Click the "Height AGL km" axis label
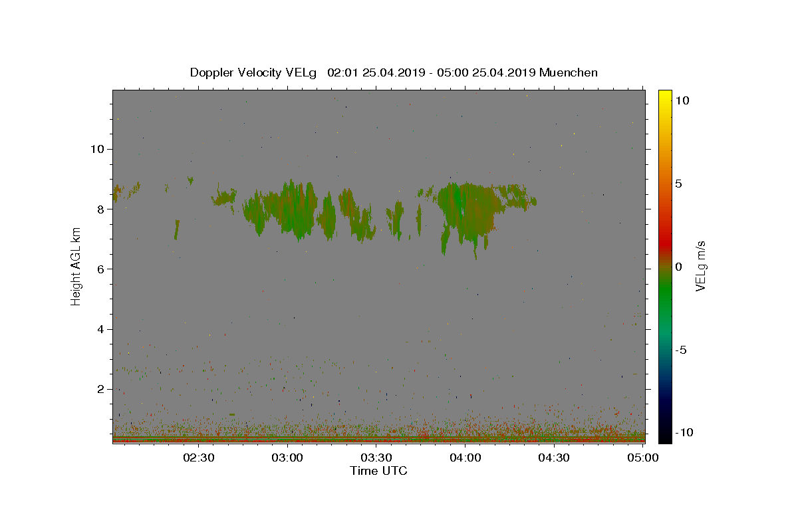 pyautogui.click(x=76, y=266)
